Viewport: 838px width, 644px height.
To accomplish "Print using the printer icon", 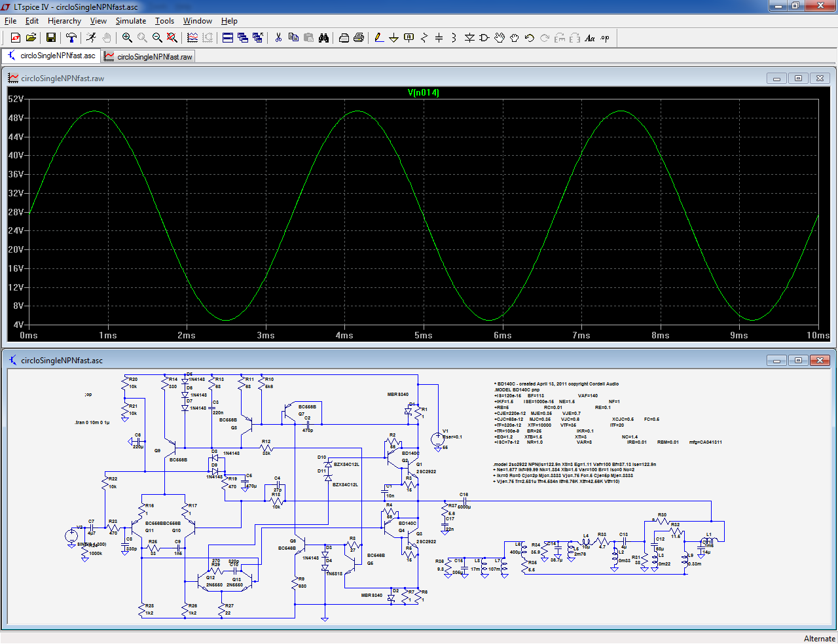I will click(x=359, y=38).
